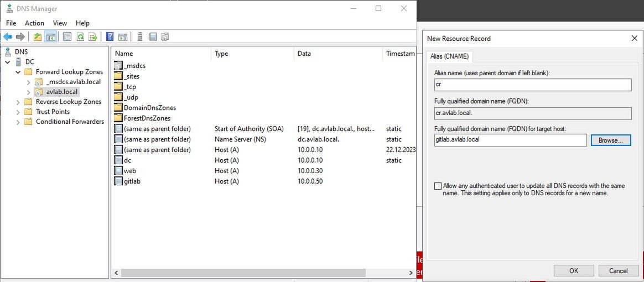Select the dc host record
The width and height of the screenshot is (644, 282).
tap(122, 160)
